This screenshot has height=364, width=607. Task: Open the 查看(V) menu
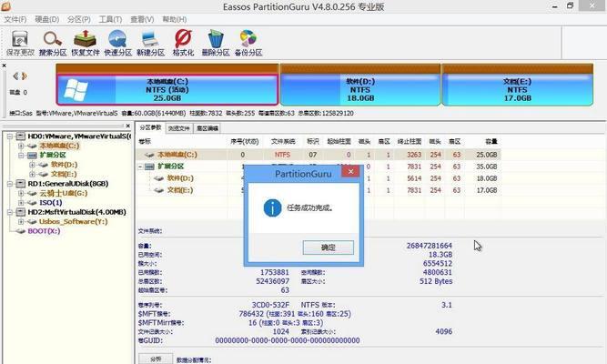142,19
